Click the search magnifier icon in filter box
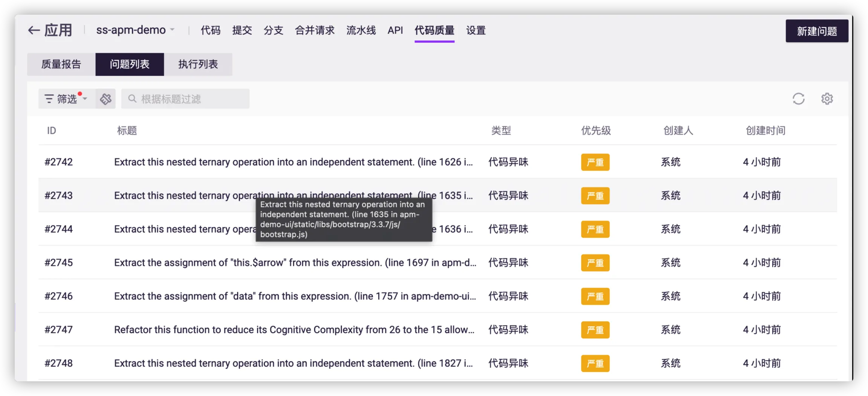 point(132,99)
